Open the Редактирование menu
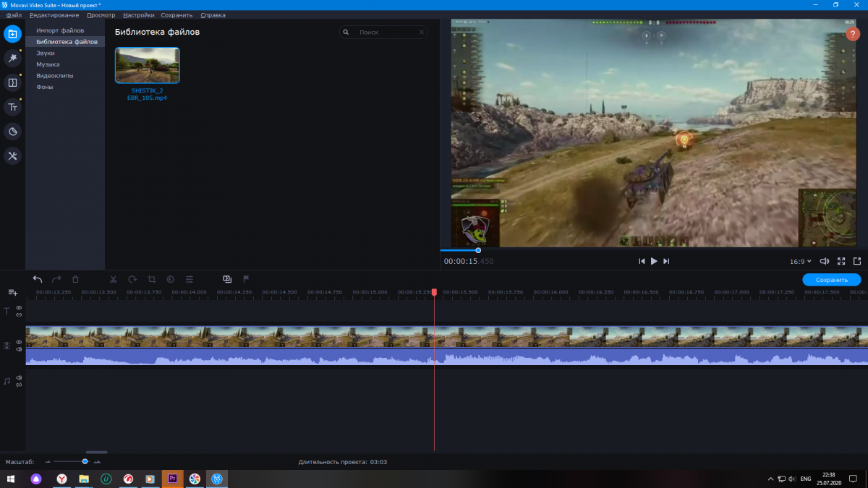 [54, 15]
